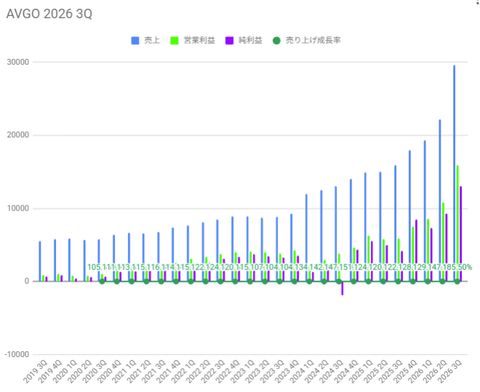Select the purple net income bar for 2026 3Q
480x392 pixels.
[461, 234]
